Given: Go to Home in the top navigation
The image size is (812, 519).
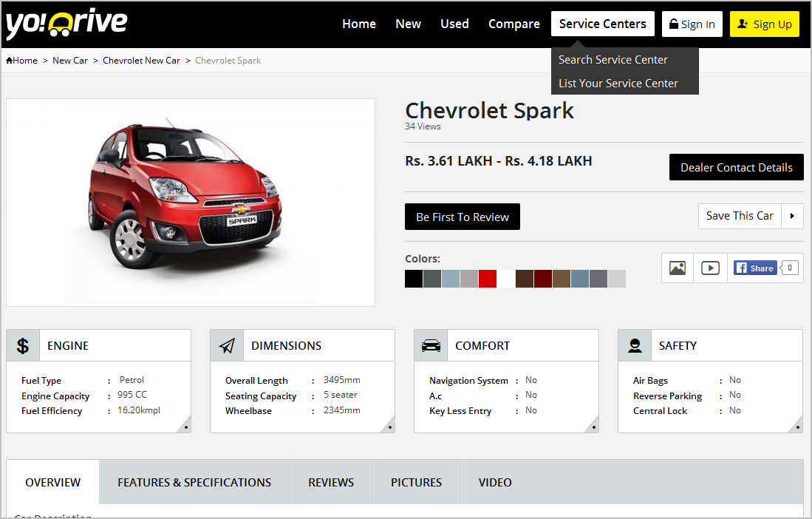Looking at the screenshot, I should (359, 24).
